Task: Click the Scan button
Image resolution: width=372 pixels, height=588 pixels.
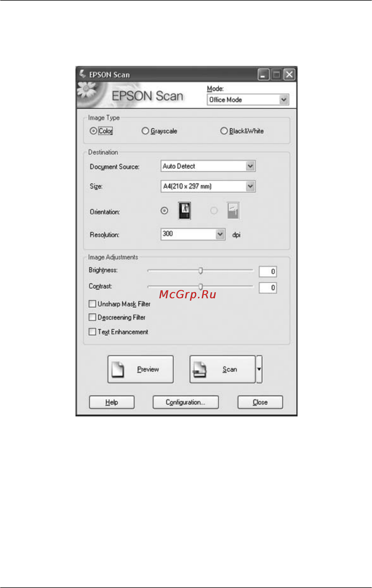Action: click(x=222, y=369)
